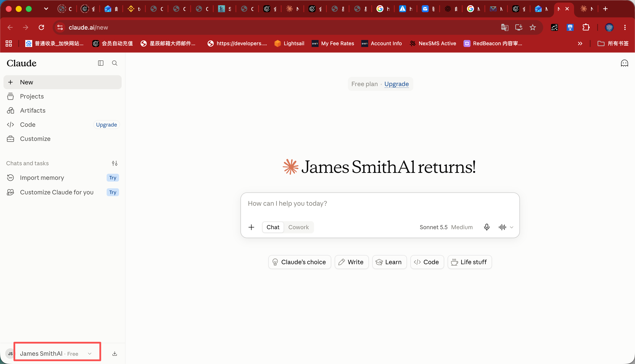Click the Upgrade badge next to Code
The width and height of the screenshot is (635, 364).
pos(106,125)
